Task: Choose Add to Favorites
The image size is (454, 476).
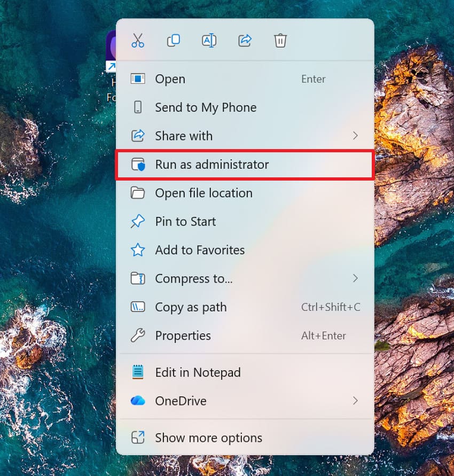Action: coord(200,250)
